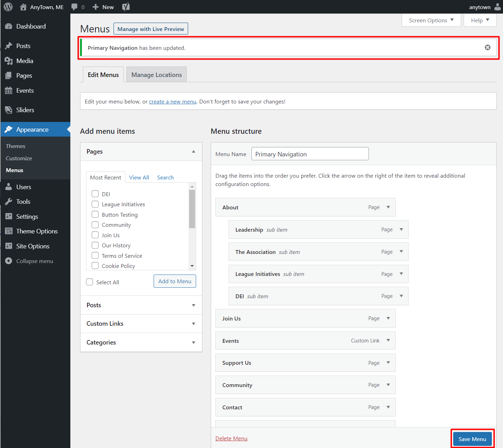Expand the Events Custom Link options

click(388, 340)
